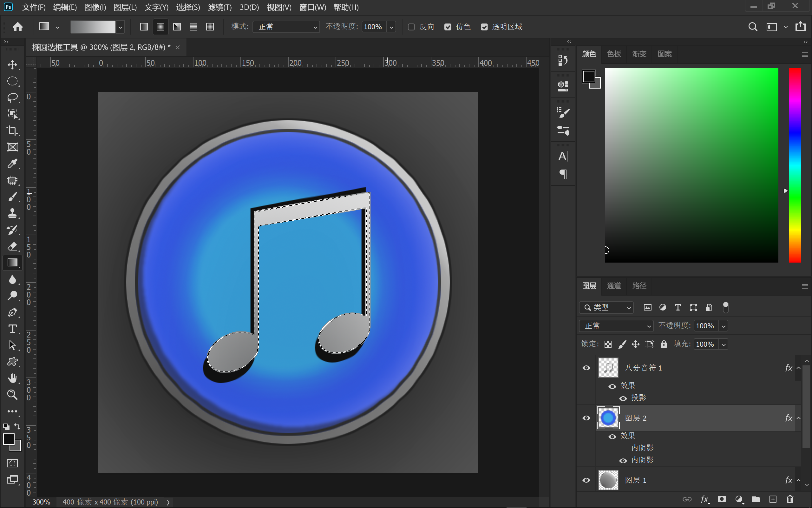Hide the 八分音符 1 layer
Viewport: 812px width, 508px height.
(x=586, y=368)
